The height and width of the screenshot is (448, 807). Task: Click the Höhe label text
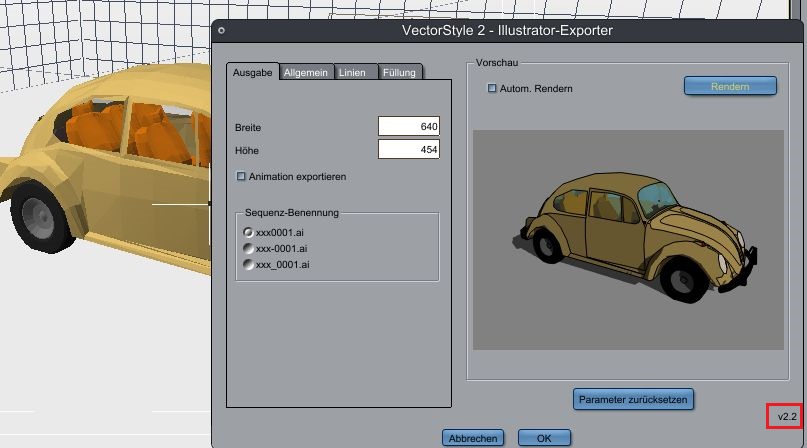(x=247, y=150)
